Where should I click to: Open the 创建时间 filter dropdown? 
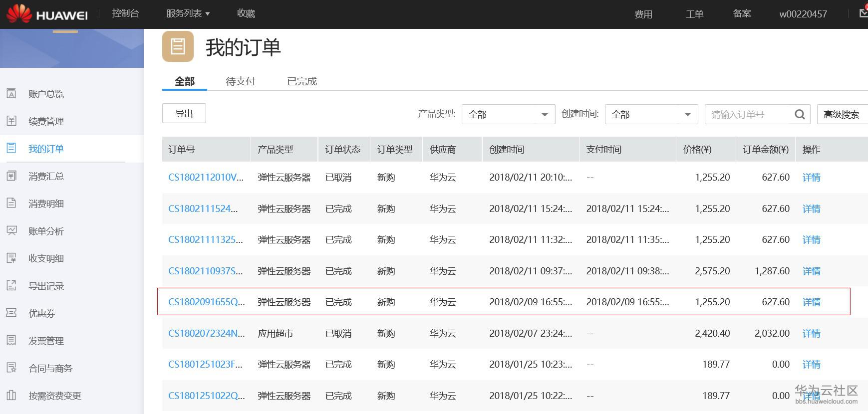651,114
